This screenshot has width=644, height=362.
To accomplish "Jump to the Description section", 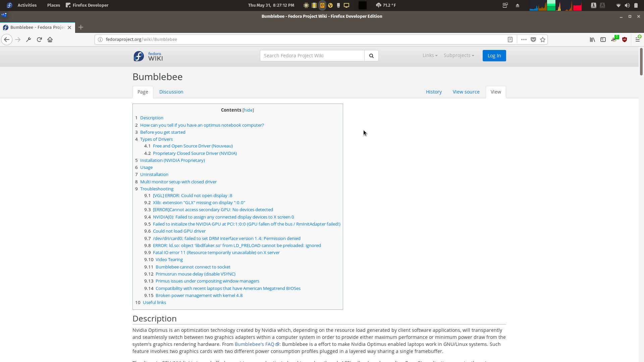I will coord(152,118).
